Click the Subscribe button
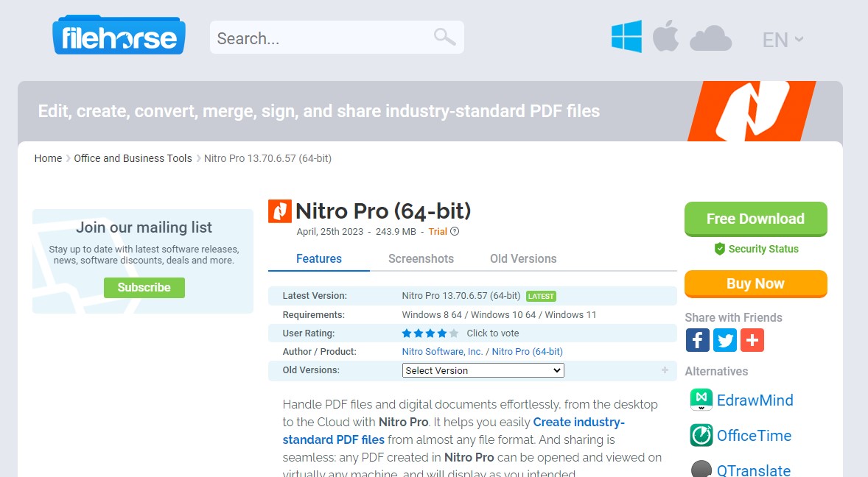Viewport: 868px width, 477px height. point(144,287)
